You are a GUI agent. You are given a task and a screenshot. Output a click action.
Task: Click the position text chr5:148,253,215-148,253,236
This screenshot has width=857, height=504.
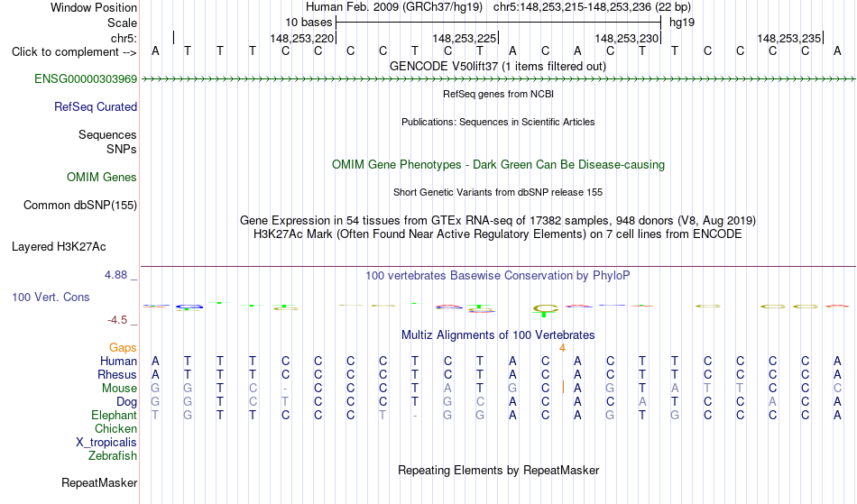point(592,7)
